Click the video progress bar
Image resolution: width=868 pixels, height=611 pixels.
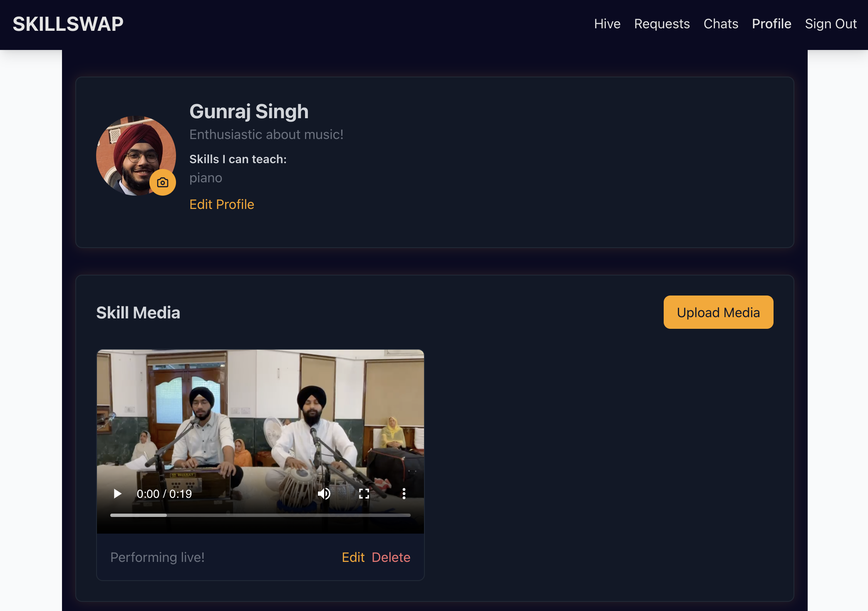(x=260, y=515)
